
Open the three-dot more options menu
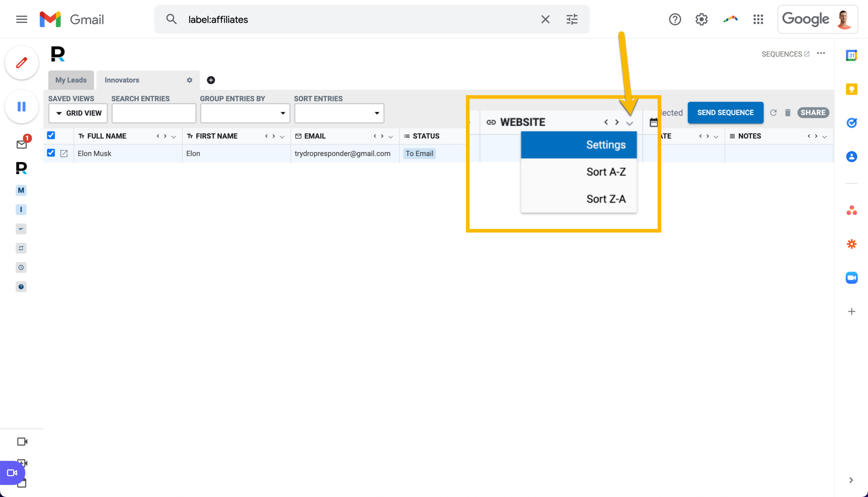[821, 53]
